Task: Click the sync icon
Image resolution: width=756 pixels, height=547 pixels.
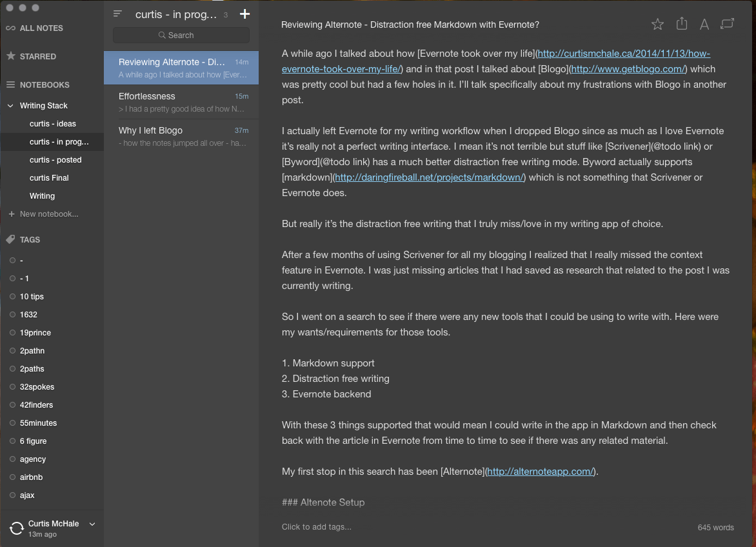Action: 16,529
